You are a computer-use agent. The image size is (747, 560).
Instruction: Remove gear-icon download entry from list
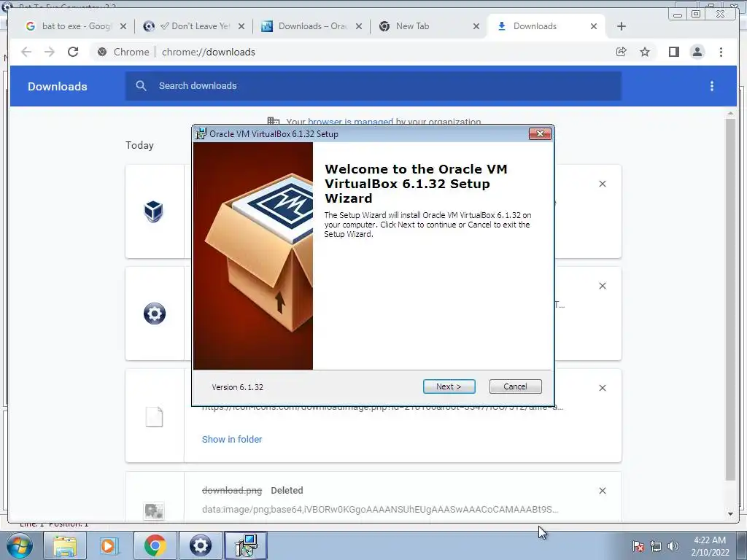tap(602, 286)
